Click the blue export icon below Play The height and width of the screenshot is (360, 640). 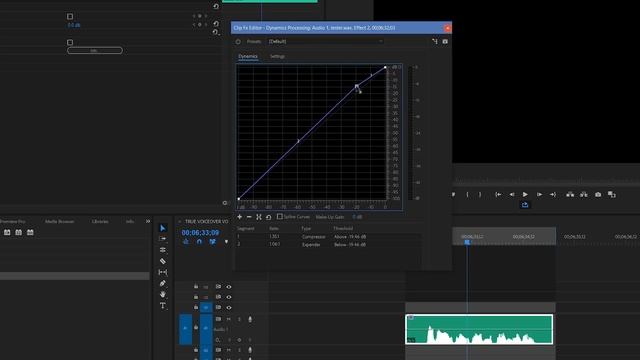tap(525, 205)
